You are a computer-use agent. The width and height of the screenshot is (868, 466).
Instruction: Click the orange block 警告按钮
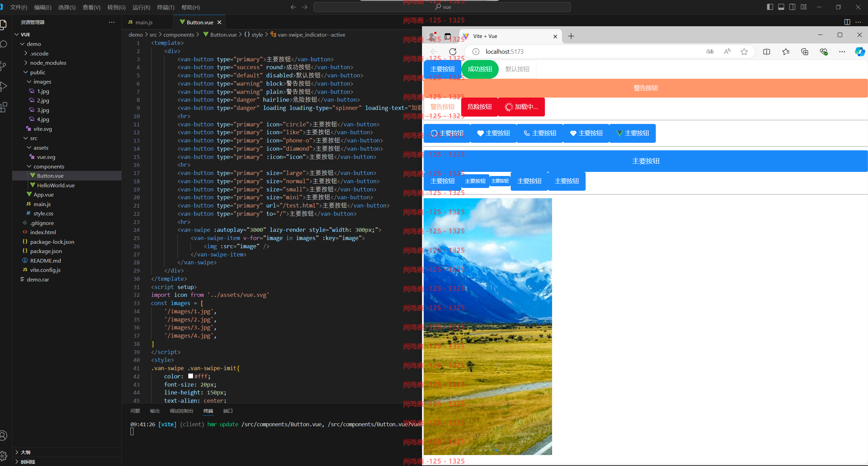(646, 88)
